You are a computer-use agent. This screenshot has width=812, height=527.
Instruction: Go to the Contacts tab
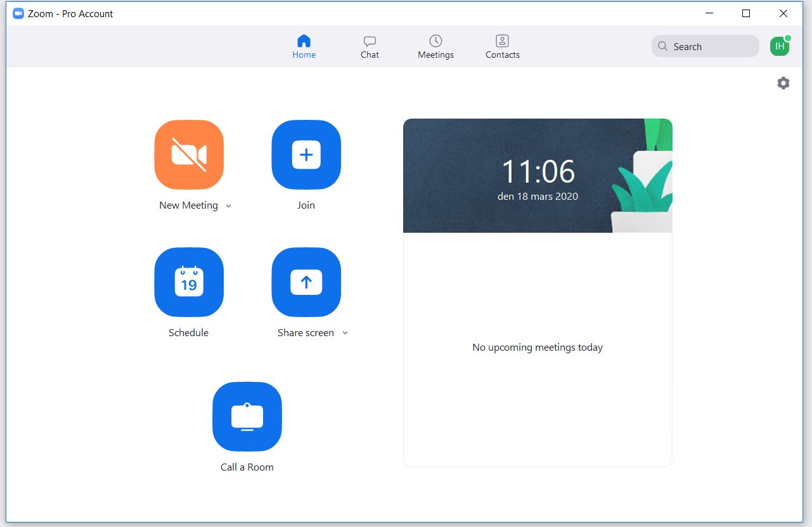(x=502, y=47)
